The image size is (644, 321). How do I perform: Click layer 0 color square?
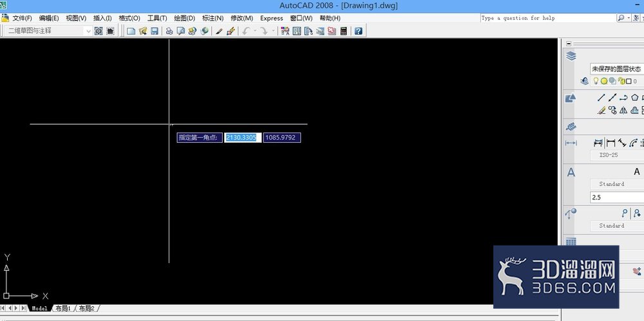coord(629,81)
